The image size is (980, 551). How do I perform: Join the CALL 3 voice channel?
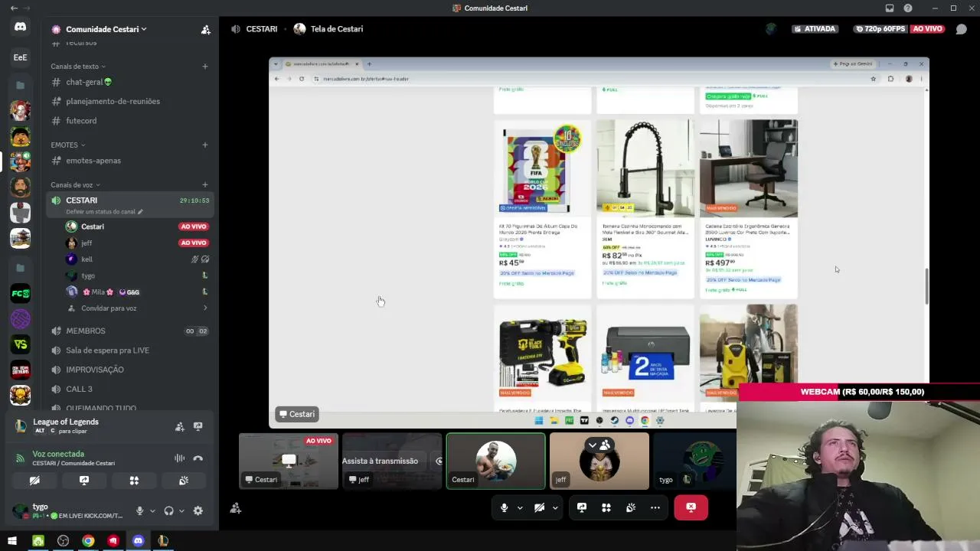point(129,389)
